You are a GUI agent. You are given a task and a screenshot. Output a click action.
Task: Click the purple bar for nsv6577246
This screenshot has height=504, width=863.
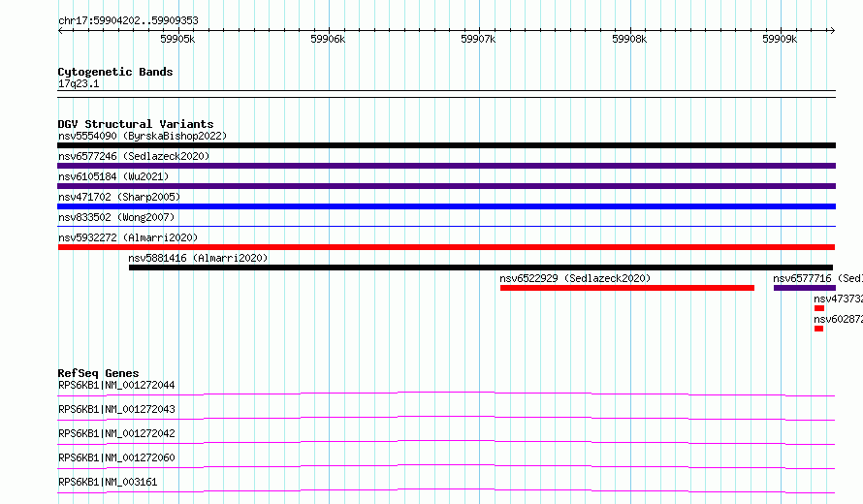pyautogui.click(x=446, y=166)
